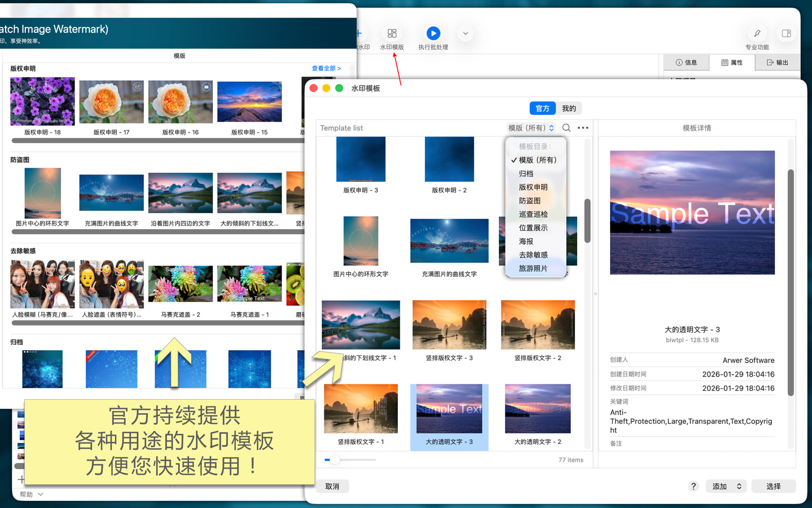
Task: Click the 查看全部 link
Action: pos(326,68)
